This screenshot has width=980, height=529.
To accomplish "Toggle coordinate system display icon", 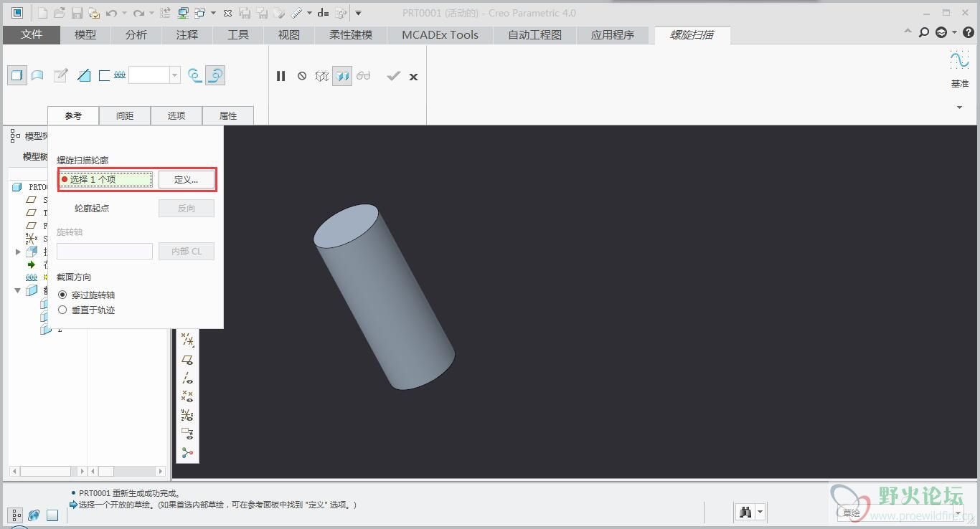I will coord(187,415).
